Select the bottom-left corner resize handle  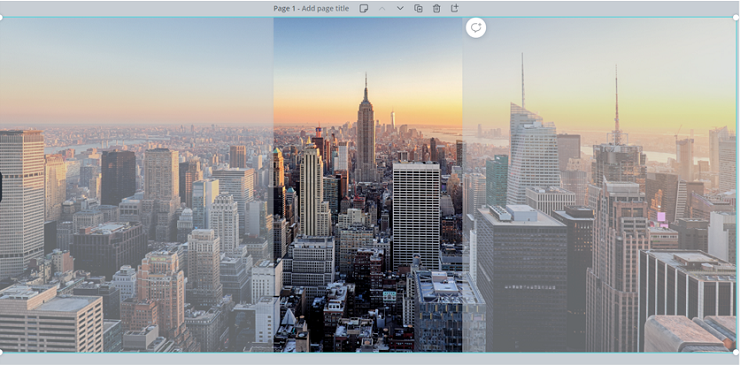click(x=1, y=352)
